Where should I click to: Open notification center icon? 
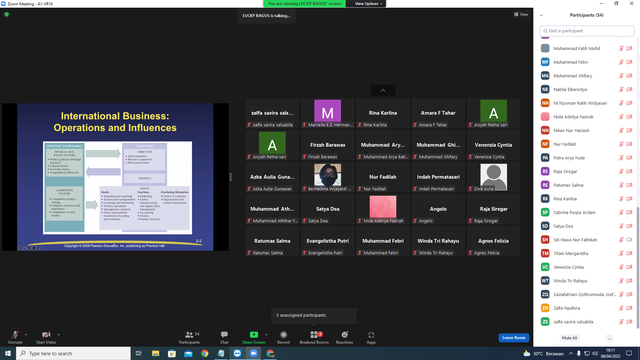(x=629, y=353)
